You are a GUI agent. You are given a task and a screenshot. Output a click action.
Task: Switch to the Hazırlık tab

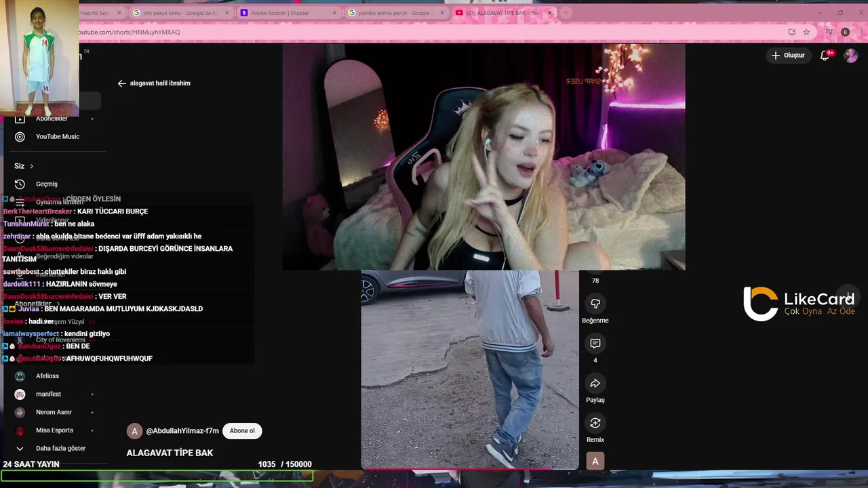[x=98, y=13]
